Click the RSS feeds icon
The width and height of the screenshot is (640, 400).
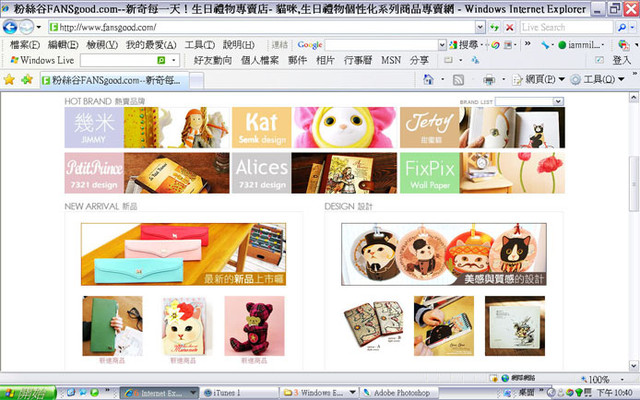tap(458, 80)
